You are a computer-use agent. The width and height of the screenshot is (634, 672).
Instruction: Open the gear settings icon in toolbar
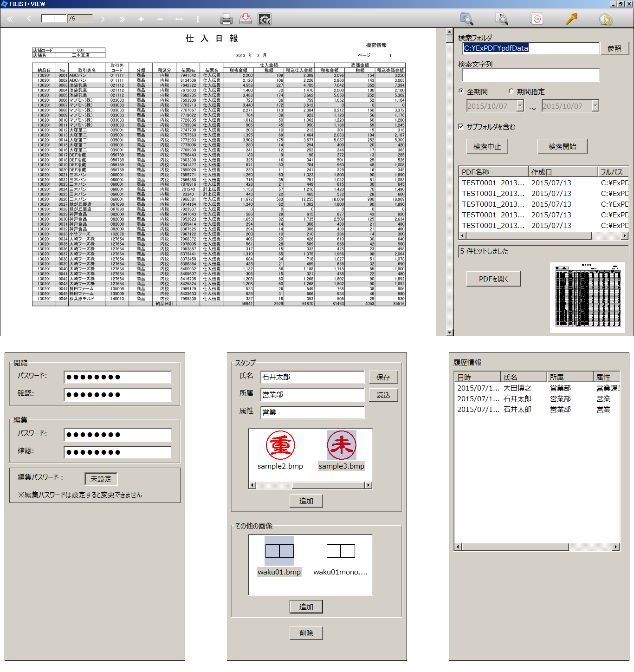tap(265, 19)
